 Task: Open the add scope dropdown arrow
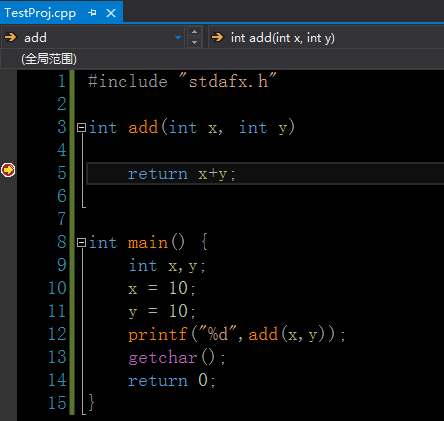[178, 37]
